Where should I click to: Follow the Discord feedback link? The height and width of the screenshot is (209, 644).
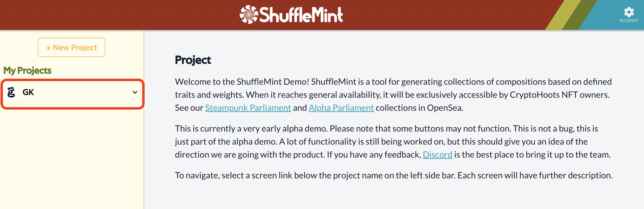click(x=437, y=154)
